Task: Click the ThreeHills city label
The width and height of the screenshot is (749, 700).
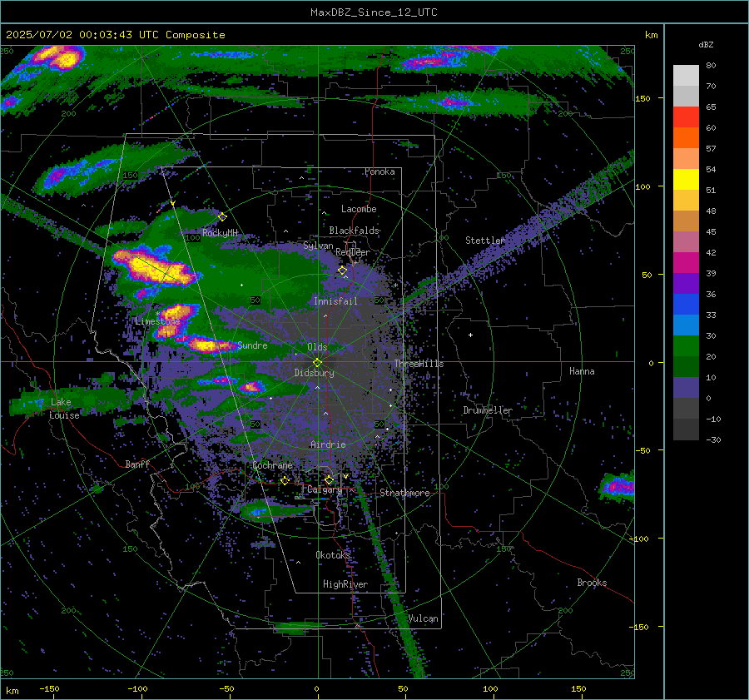Action: click(419, 364)
